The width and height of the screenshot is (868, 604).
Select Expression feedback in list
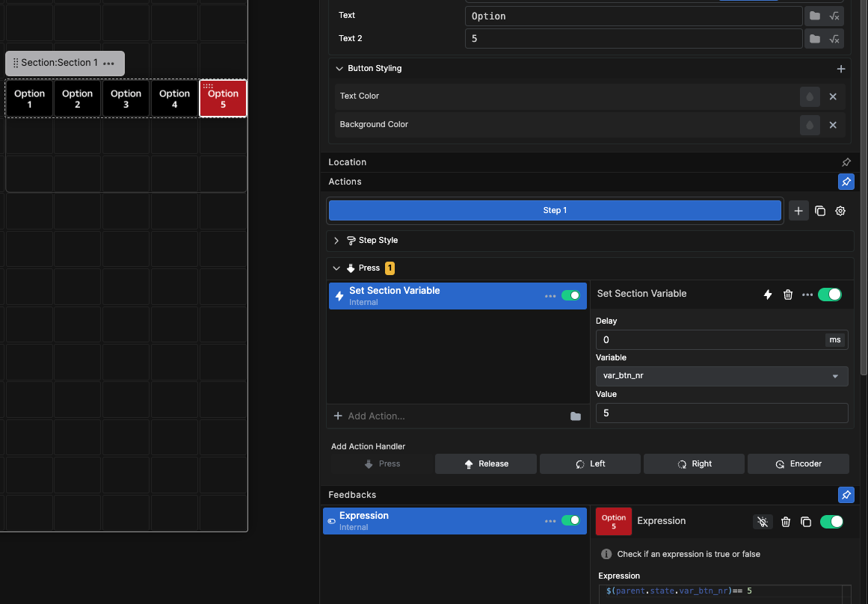coord(455,521)
